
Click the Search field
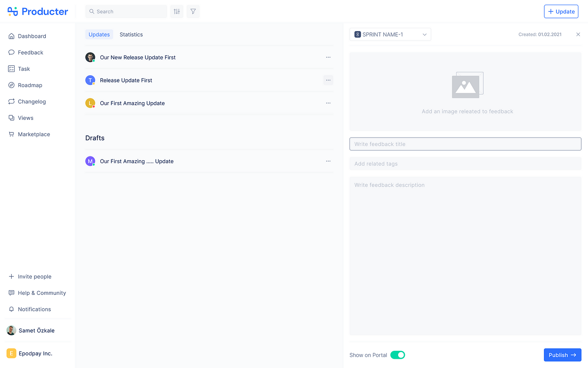coord(126,11)
